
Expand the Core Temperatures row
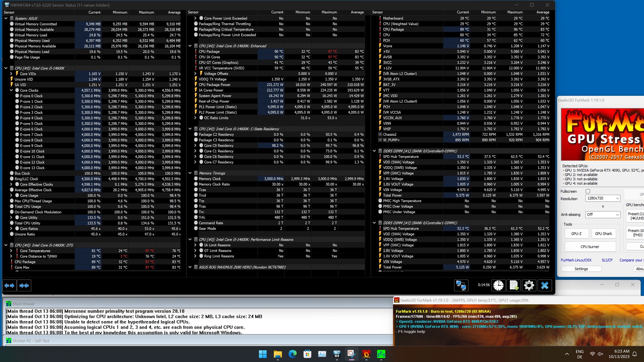point(11,251)
